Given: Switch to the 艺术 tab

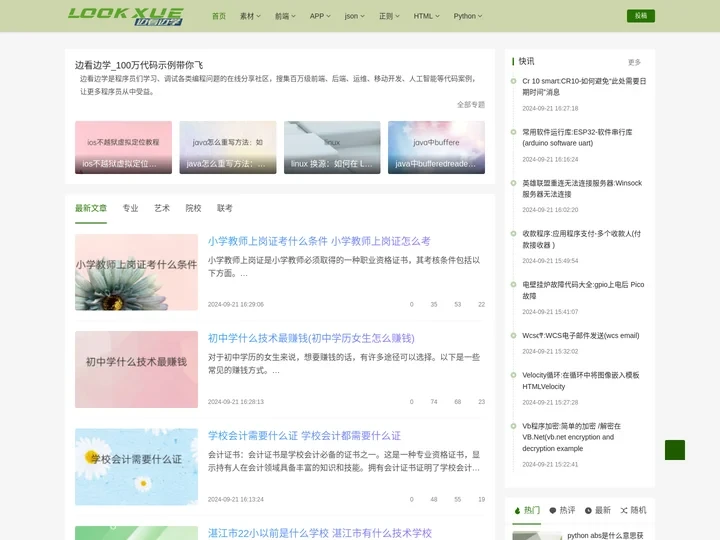Looking at the screenshot, I should click(x=162, y=208).
